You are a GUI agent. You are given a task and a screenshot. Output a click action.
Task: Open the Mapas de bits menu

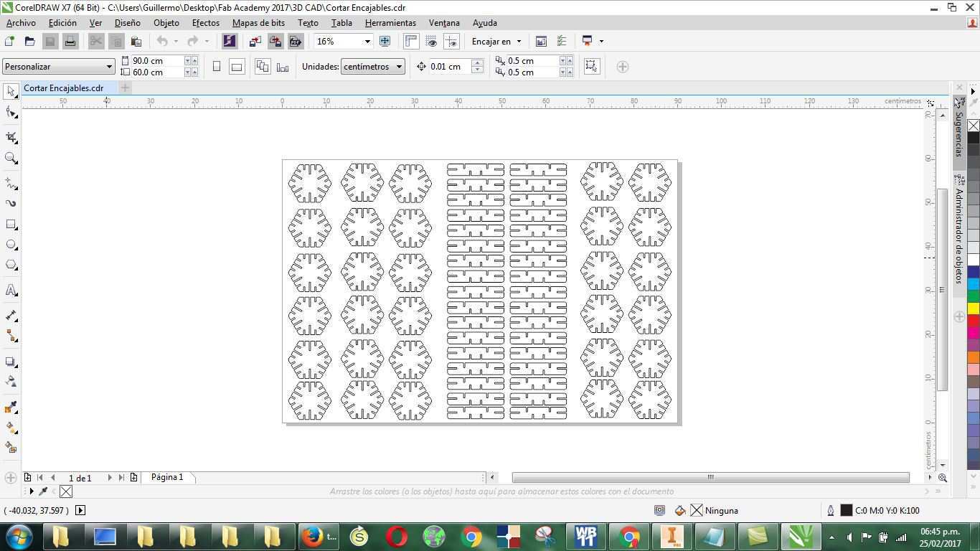coord(258,23)
